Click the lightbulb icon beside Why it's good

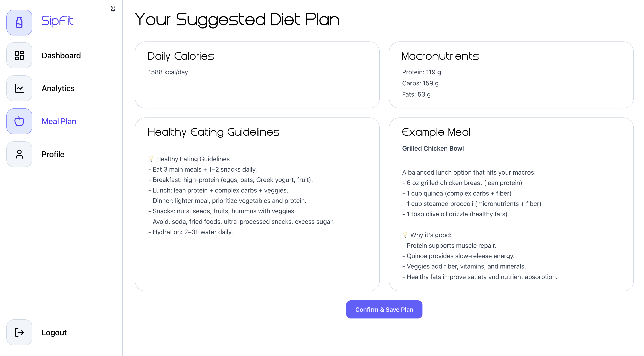pos(405,235)
